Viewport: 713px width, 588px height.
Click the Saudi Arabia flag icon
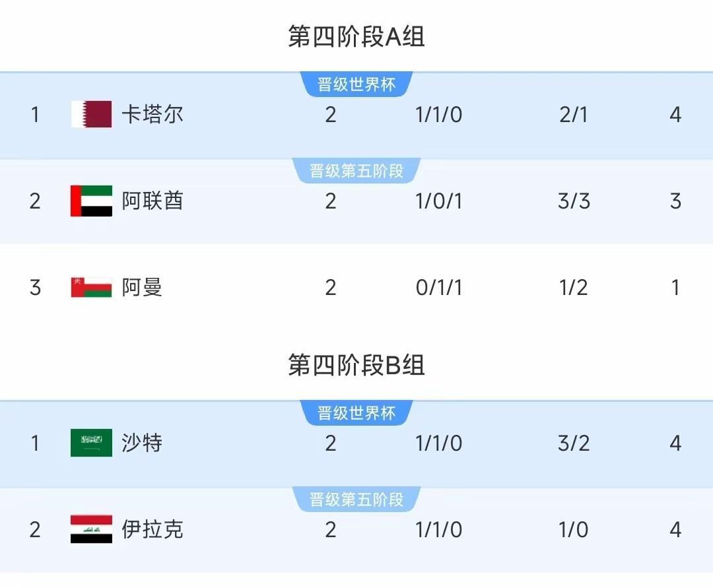pyautogui.click(x=91, y=443)
